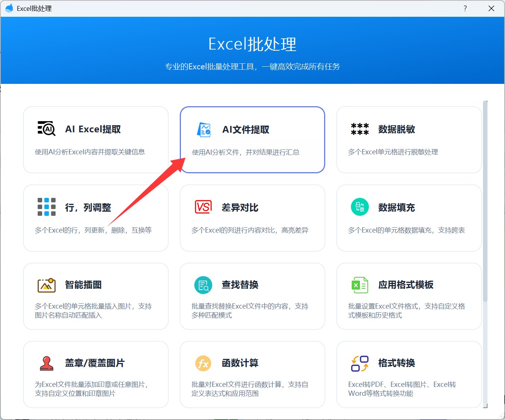Click the vertical scrollbar thumb
Screen dimensions: 505x420
[x=485, y=201]
